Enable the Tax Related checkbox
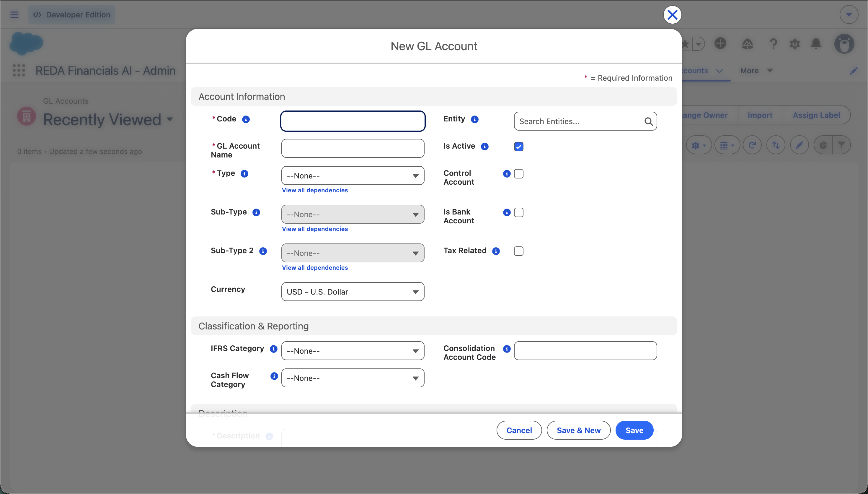Viewport: 868px width, 494px height. 518,251
